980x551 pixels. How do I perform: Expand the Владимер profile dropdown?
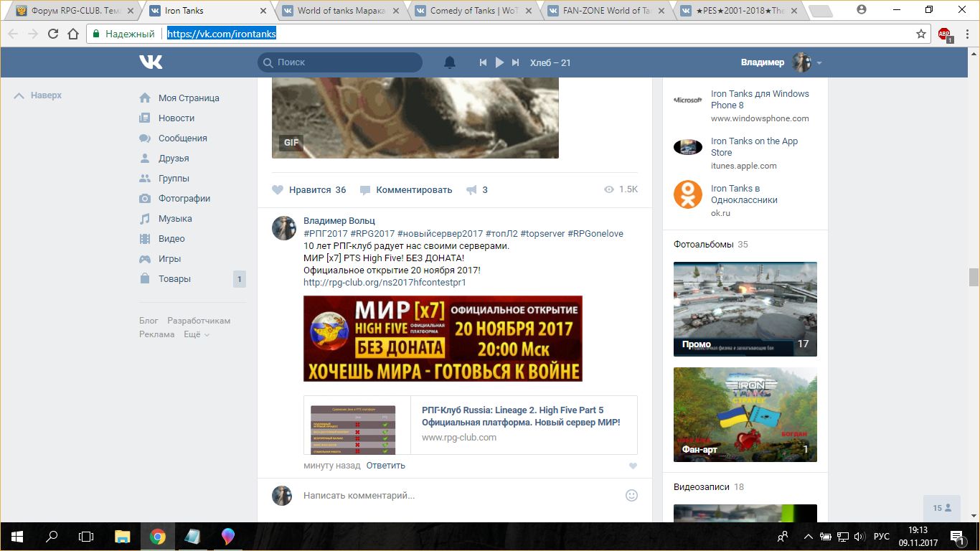(819, 63)
